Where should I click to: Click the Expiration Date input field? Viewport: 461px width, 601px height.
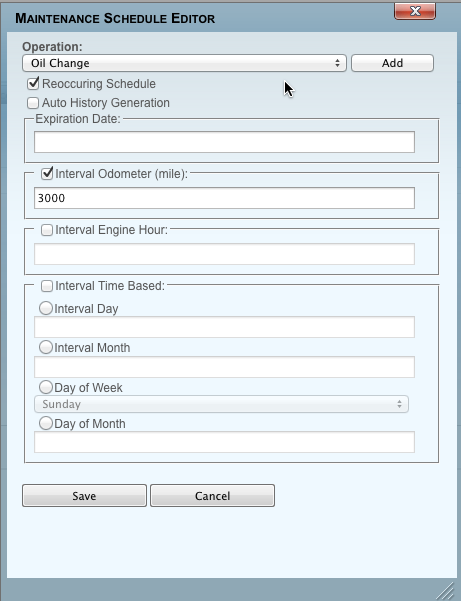point(224,142)
